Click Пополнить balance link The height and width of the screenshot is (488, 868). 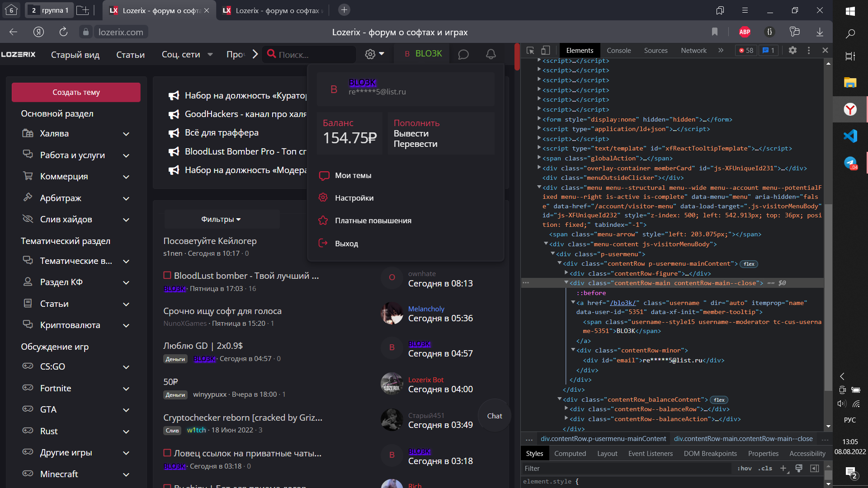(416, 123)
